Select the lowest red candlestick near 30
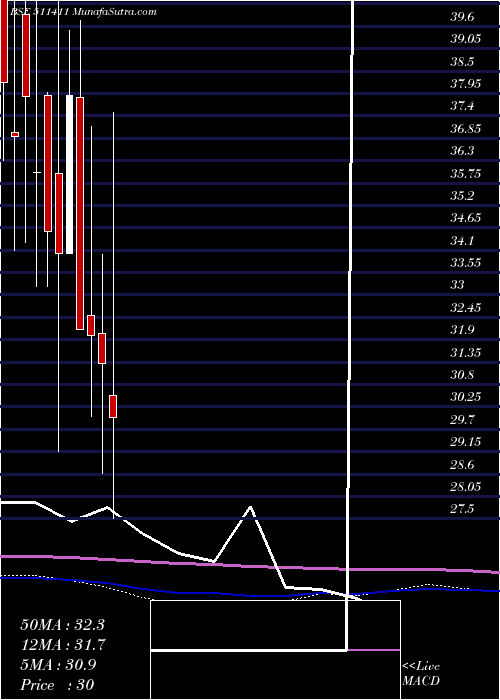 tap(113, 406)
